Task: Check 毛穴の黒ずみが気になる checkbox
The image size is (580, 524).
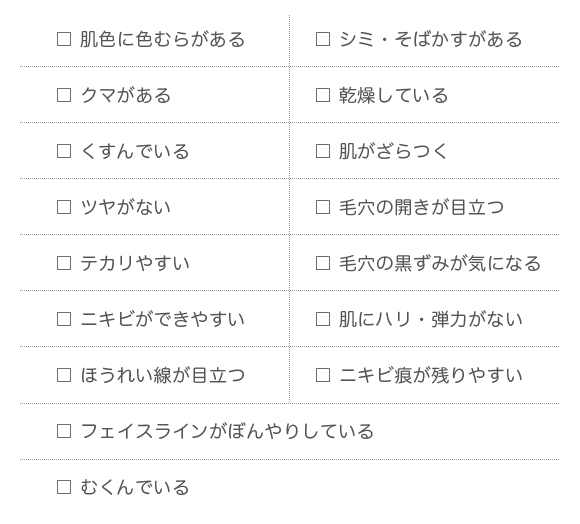Action: [x=323, y=263]
